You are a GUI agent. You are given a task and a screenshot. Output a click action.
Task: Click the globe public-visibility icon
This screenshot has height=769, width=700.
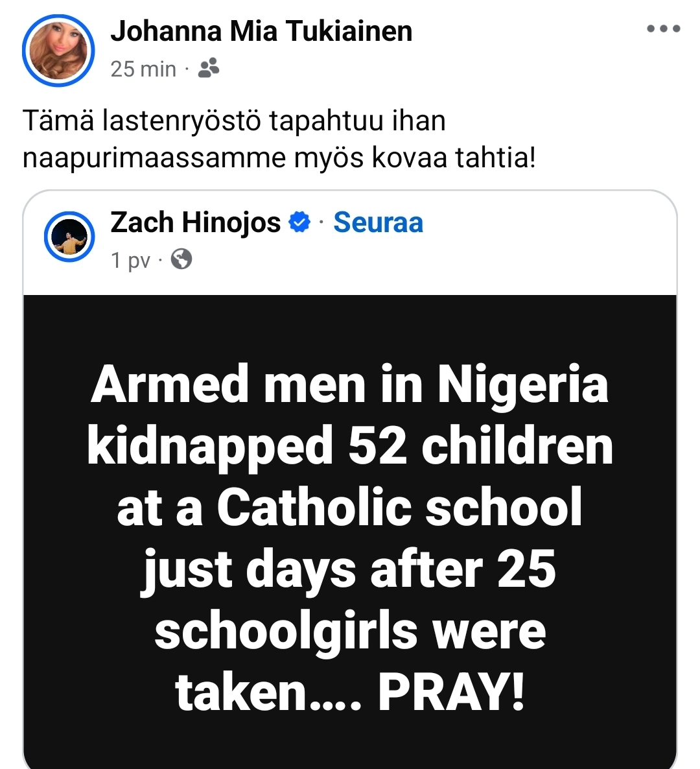[181, 260]
